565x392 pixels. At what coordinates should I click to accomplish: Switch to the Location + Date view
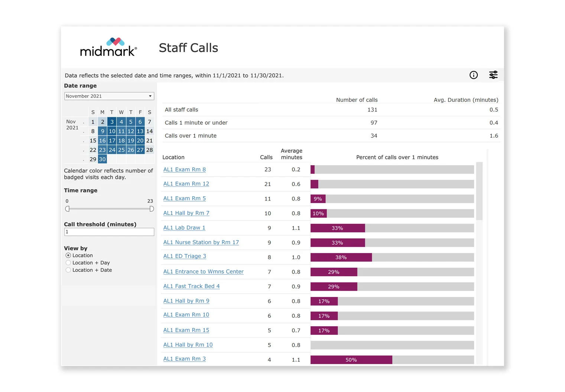[68, 270]
